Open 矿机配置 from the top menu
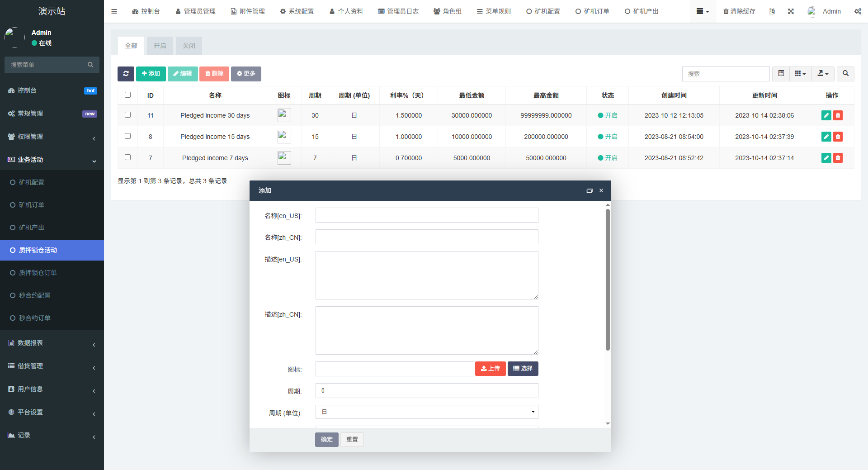 point(542,11)
